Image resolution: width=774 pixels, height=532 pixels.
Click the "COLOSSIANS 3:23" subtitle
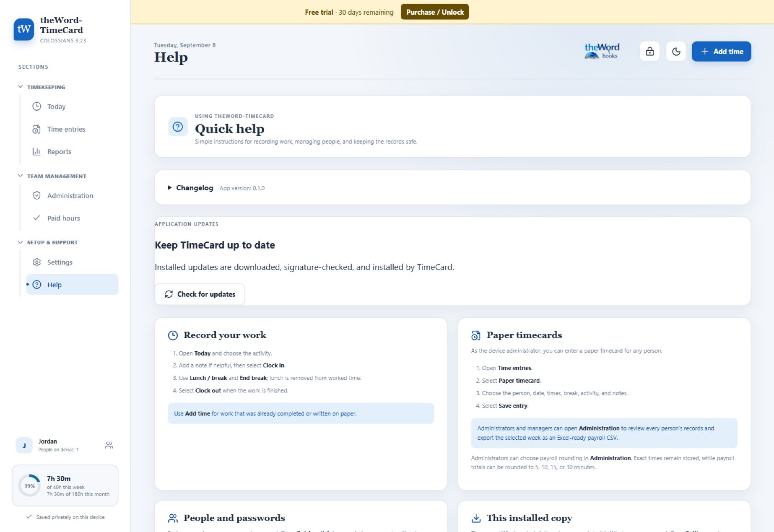click(x=63, y=41)
